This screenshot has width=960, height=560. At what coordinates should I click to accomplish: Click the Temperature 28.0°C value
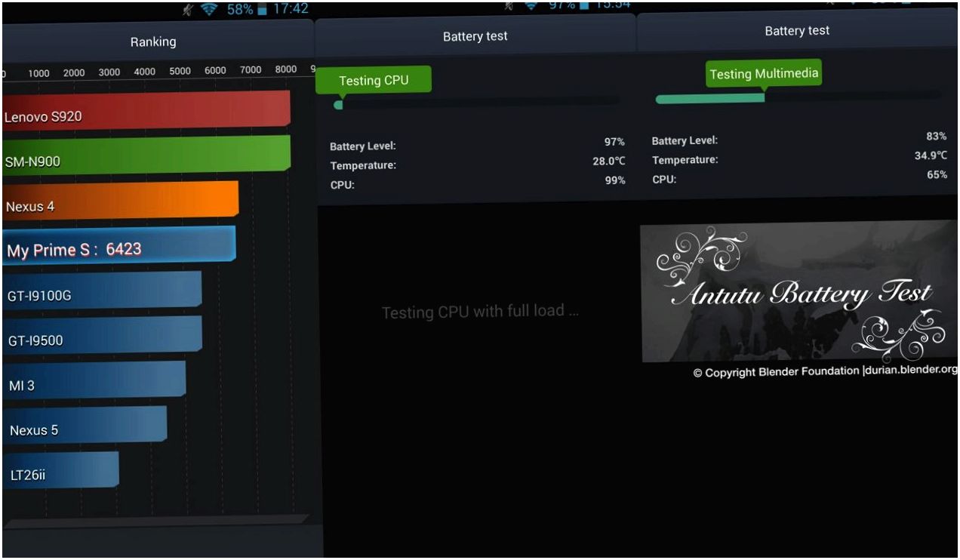(609, 161)
